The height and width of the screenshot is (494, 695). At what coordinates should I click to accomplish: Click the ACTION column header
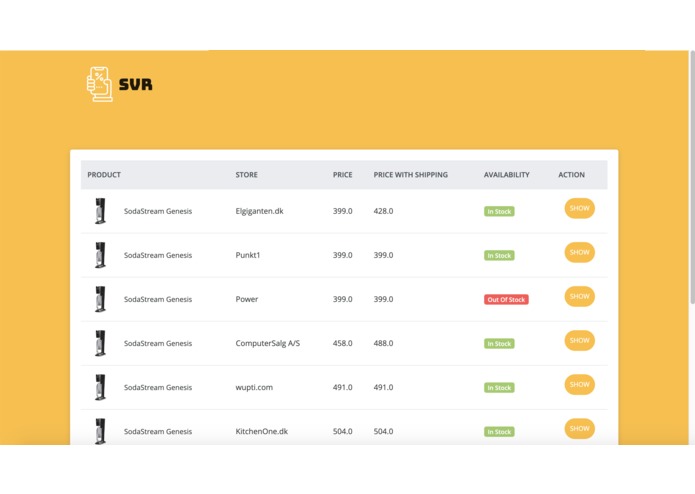[571, 175]
